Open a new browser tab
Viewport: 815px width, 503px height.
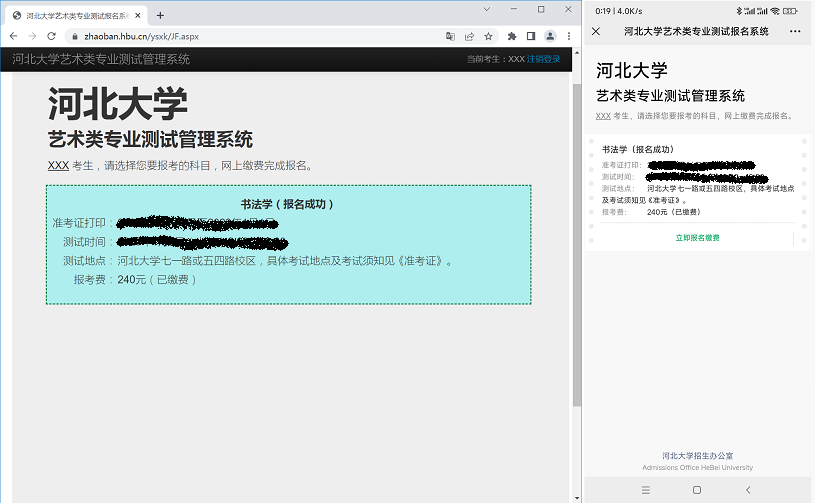coord(160,16)
